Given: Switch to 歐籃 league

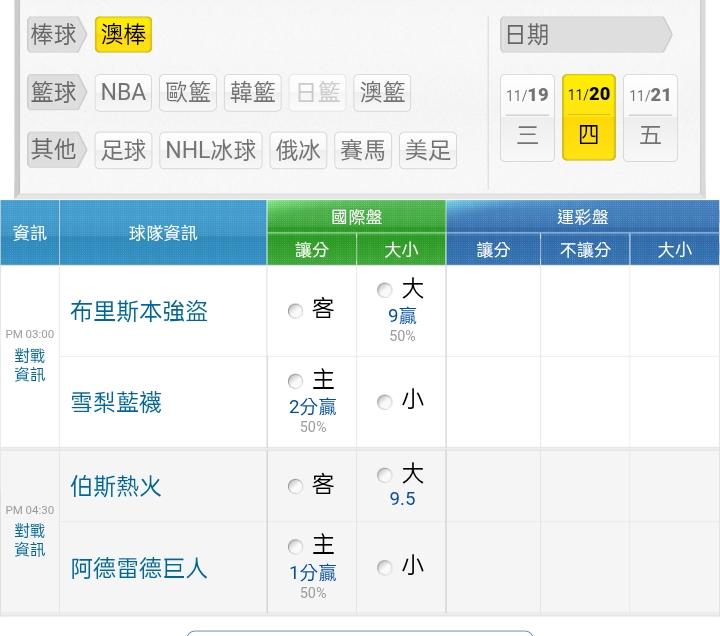Looking at the screenshot, I should coord(188,93).
